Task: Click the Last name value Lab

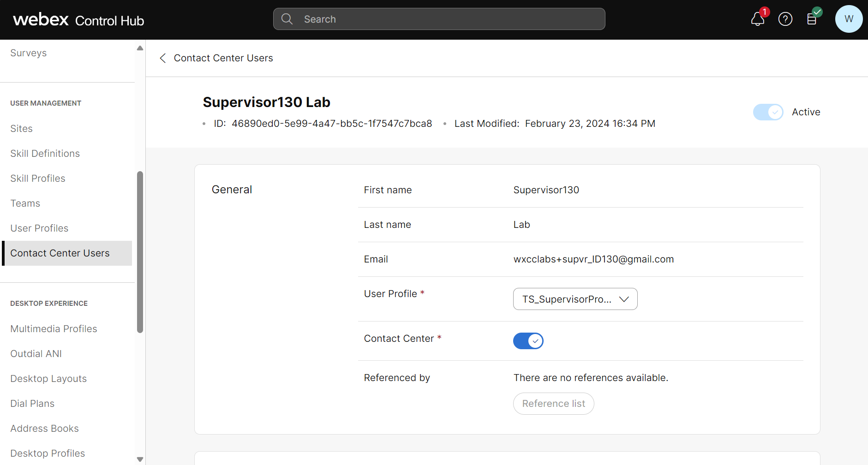Action: [x=522, y=225]
